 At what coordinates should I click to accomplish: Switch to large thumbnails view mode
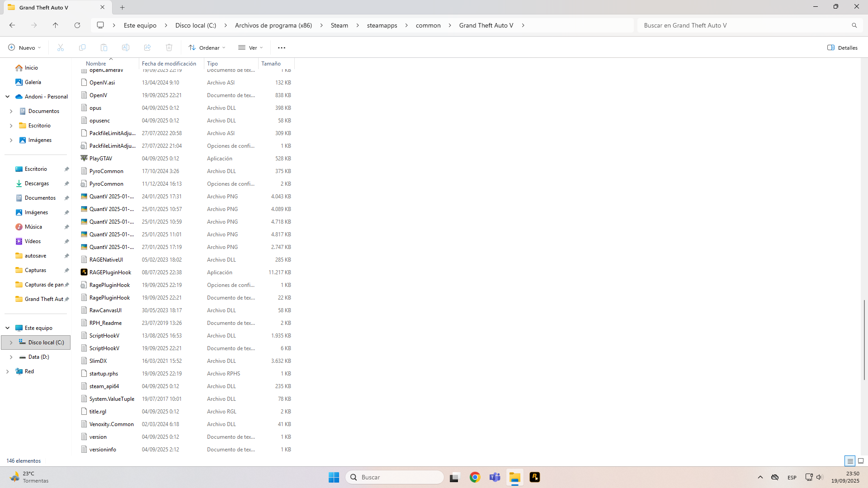click(x=861, y=461)
